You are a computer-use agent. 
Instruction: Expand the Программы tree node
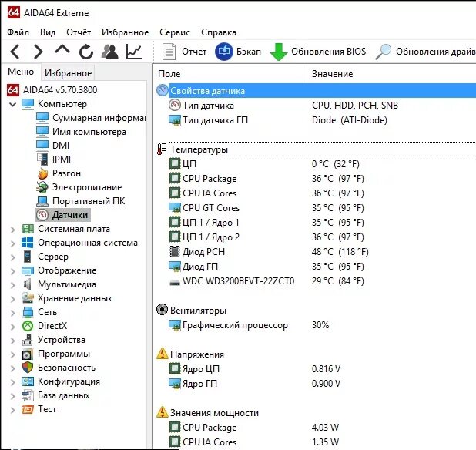[12, 354]
